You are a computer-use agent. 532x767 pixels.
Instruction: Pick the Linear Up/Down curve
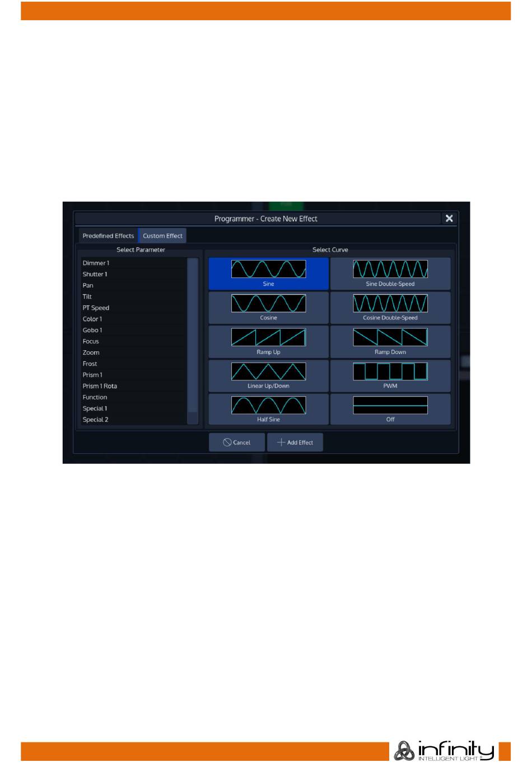click(268, 376)
